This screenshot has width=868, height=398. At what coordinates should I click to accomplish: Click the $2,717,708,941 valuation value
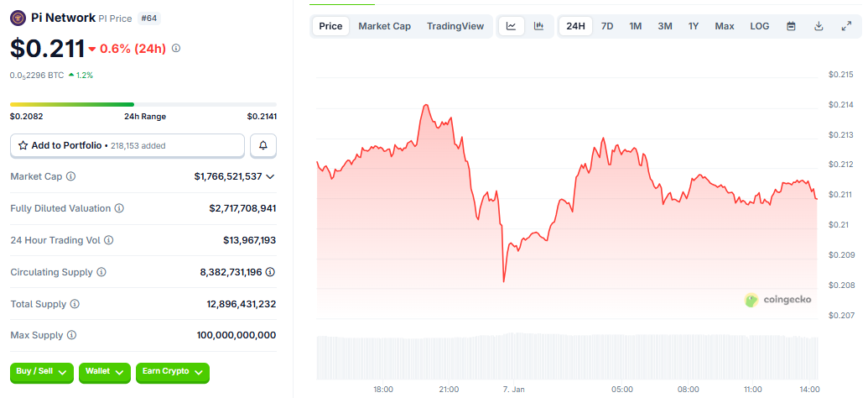[x=242, y=208]
